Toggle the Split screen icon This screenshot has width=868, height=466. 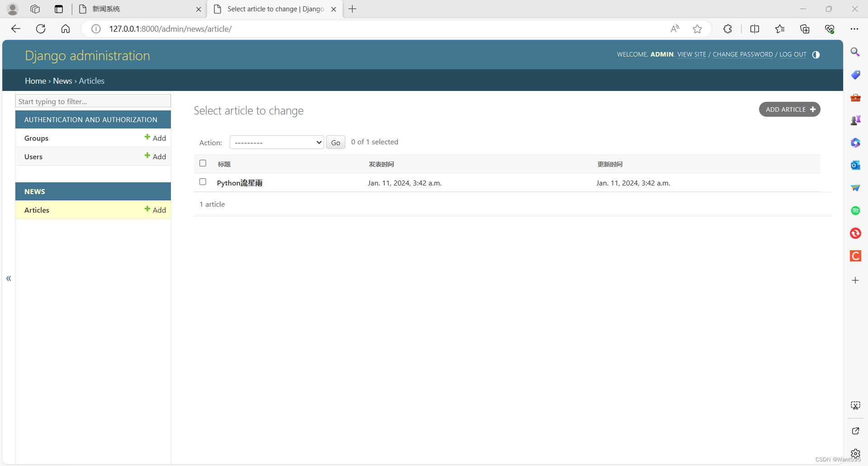click(x=755, y=29)
